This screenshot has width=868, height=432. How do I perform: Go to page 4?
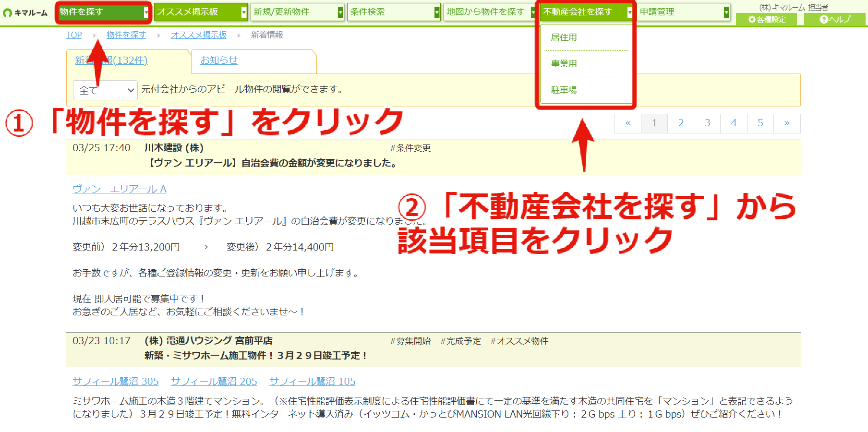[734, 123]
